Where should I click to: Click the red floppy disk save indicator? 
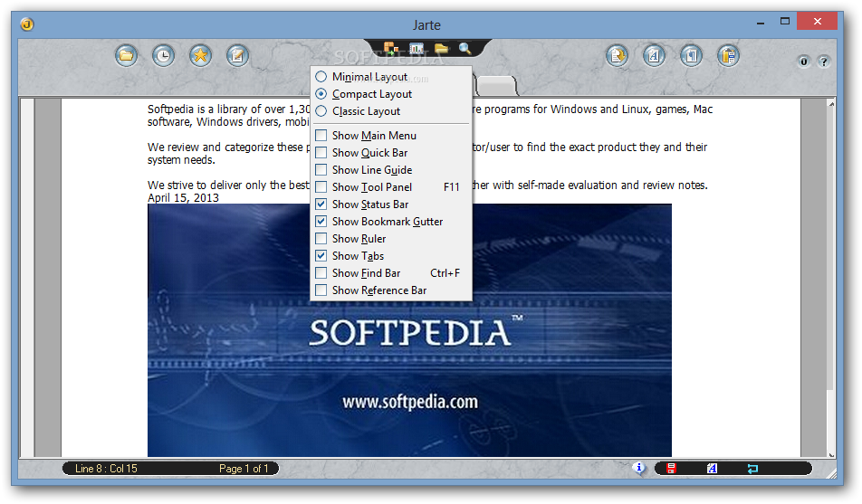click(x=671, y=469)
